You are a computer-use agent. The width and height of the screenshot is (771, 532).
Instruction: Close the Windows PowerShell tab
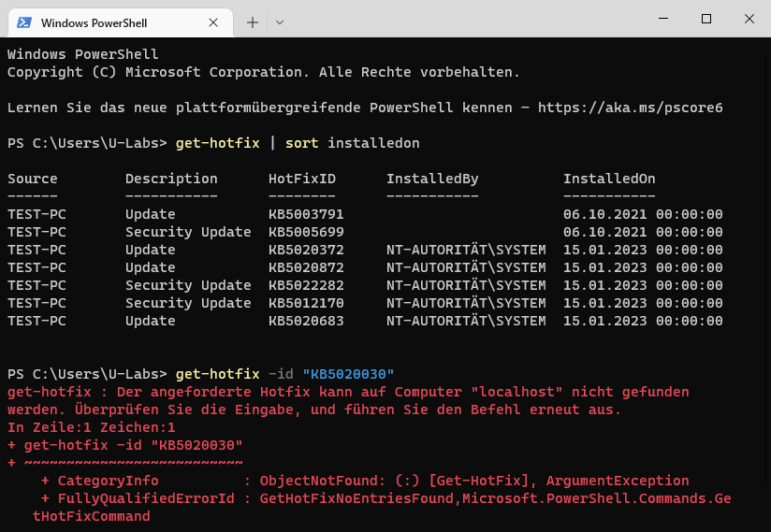(x=213, y=22)
